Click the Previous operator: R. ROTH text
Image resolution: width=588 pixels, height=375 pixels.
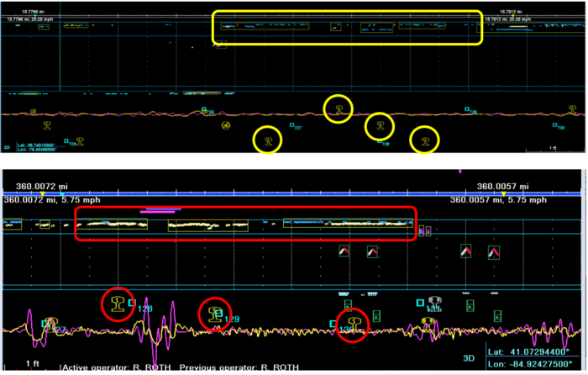(x=239, y=367)
